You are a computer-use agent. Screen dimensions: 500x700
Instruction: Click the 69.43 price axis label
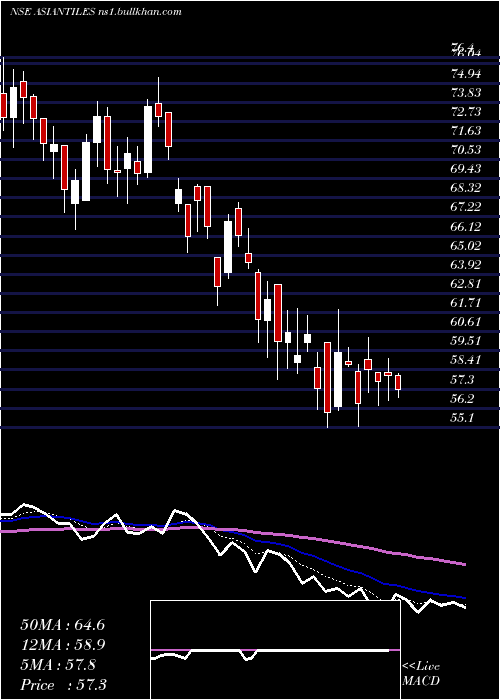(x=466, y=169)
